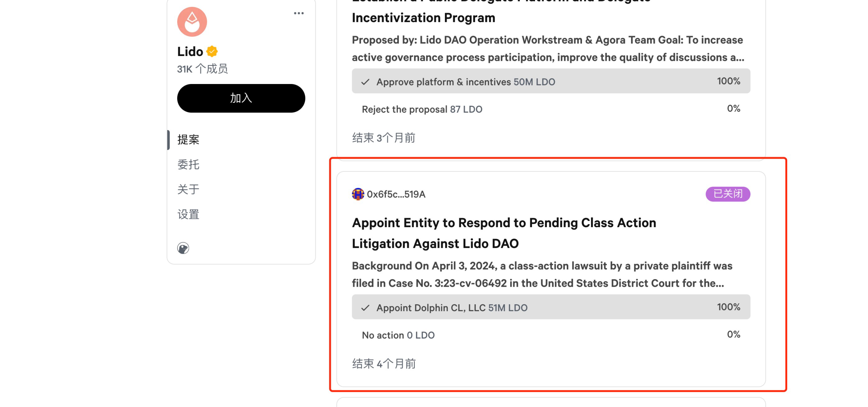The image size is (868, 407).
Task: Click the verified badge next to Lido
Action: (212, 52)
